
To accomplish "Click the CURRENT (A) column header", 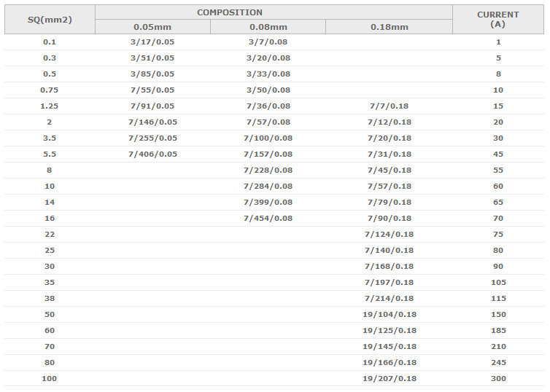I will 498,20.
